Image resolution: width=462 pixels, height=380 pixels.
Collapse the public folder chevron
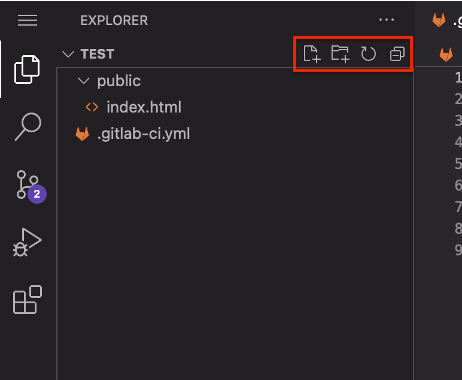click(x=83, y=81)
